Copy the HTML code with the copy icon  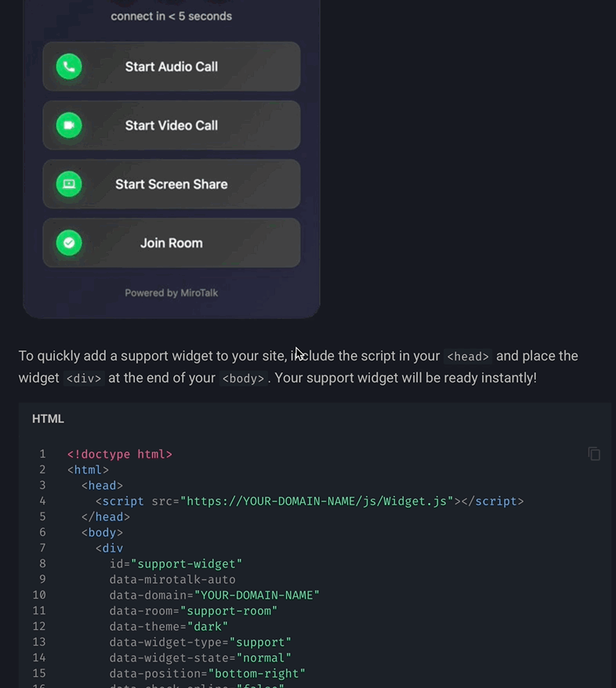click(x=594, y=454)
